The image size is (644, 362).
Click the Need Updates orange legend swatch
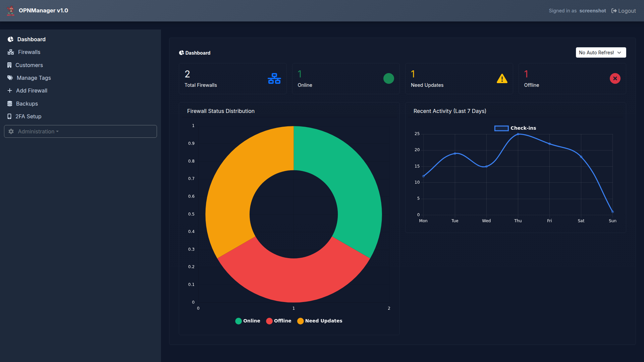click(300, 321)
